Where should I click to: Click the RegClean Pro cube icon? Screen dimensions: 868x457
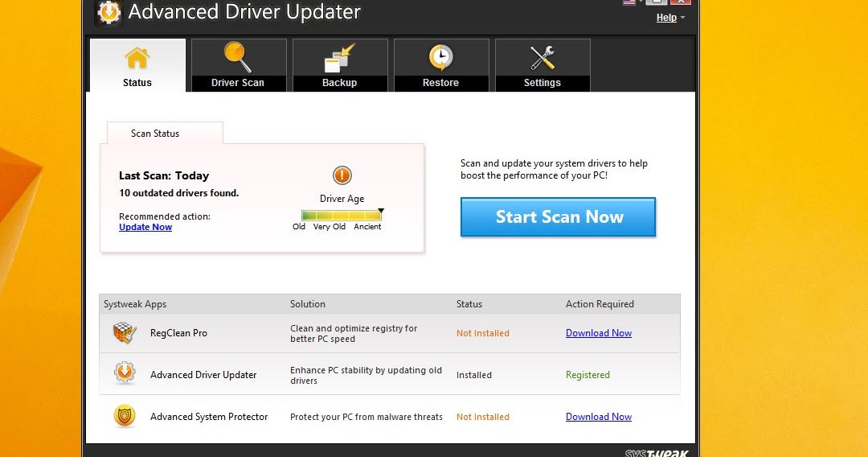tap(125, 332)
